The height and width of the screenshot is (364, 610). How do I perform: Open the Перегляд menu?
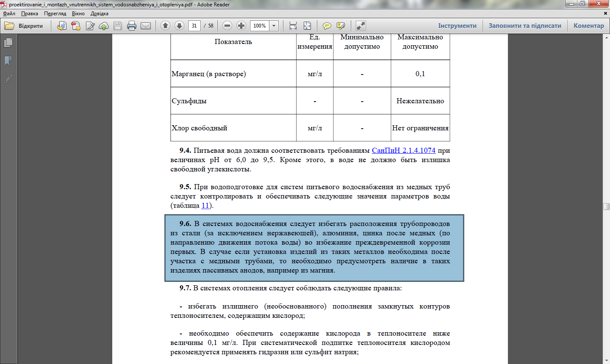point(55,14)
